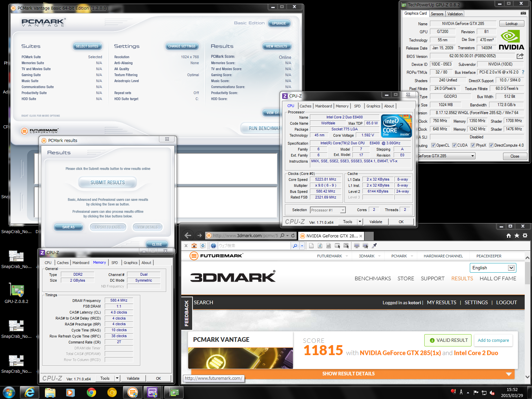The width and height of the screenshot is (532, 399).
Task: Select the NVIDIA GeForce GTX 28... browser tab
Action: click(332, 236)
